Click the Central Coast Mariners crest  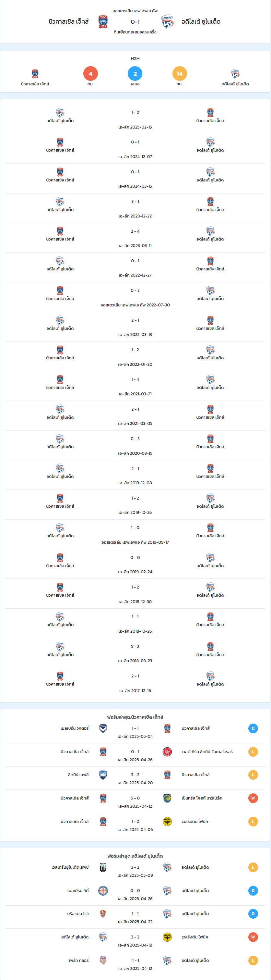(167, 798)
